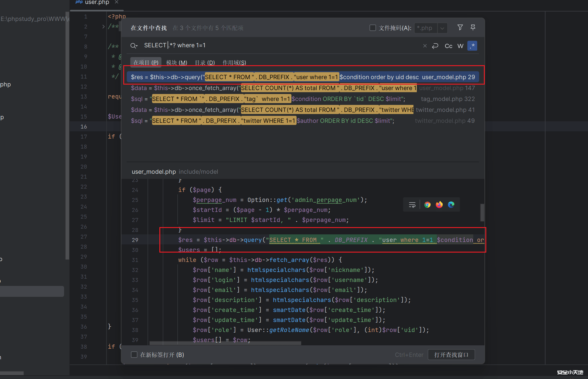This screenshot has width=588, height=379.
Task: Open search history magnifier dropdown
Action: 134,46
